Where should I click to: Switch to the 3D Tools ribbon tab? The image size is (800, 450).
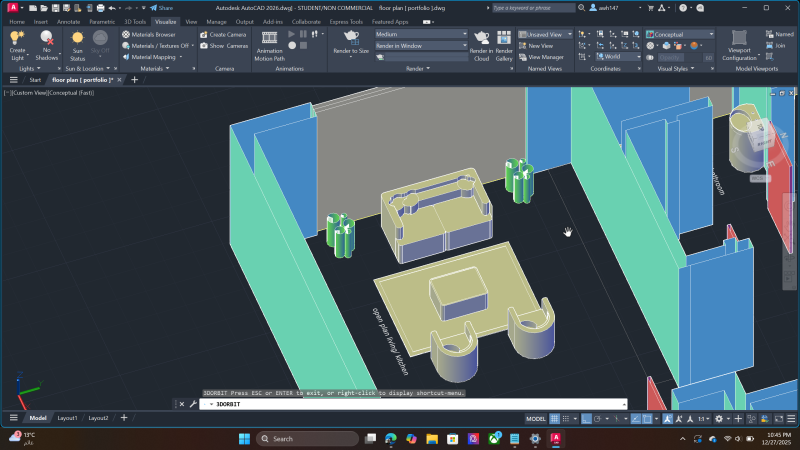[x=134, y=20]
